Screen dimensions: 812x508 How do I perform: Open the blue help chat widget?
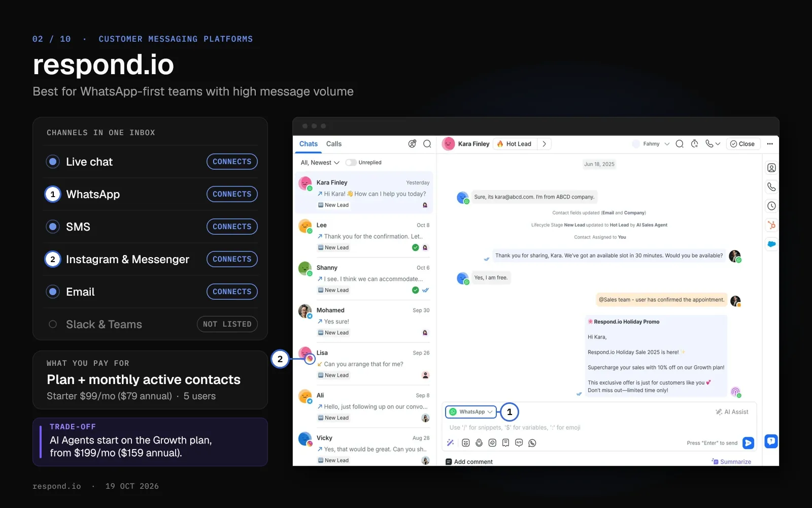click(771, 441)
